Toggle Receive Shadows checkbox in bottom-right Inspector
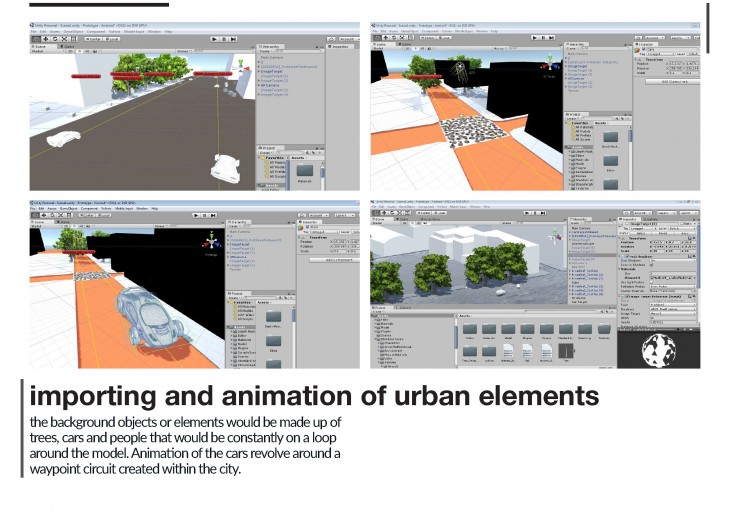730x516 pixels. click(651, 264)
